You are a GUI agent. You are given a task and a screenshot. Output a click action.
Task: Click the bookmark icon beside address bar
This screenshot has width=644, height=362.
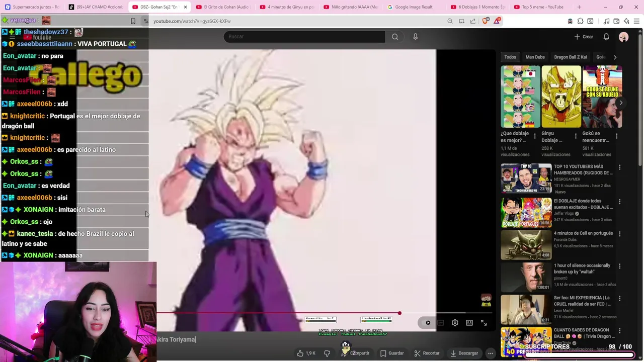coord(133,21)
